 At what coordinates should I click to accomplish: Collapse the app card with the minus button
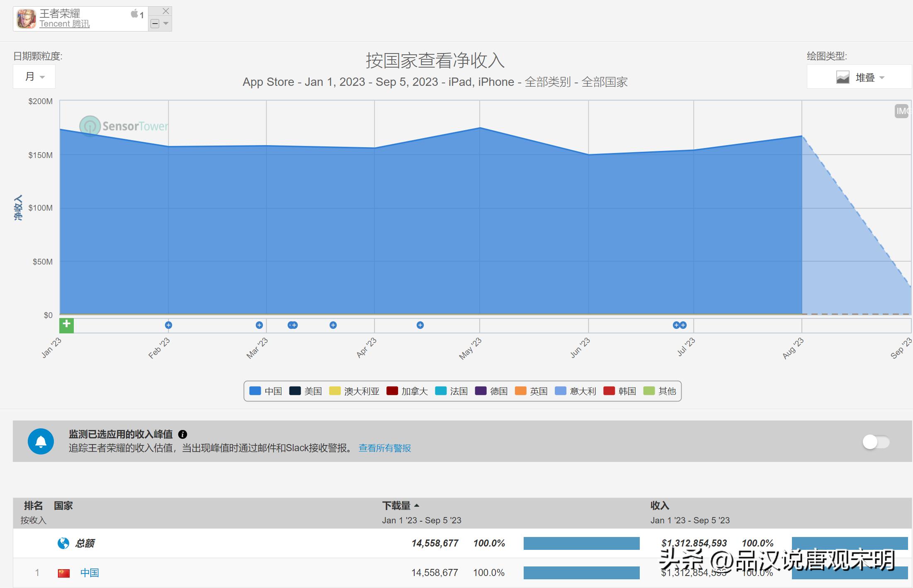tap(155, 24)
